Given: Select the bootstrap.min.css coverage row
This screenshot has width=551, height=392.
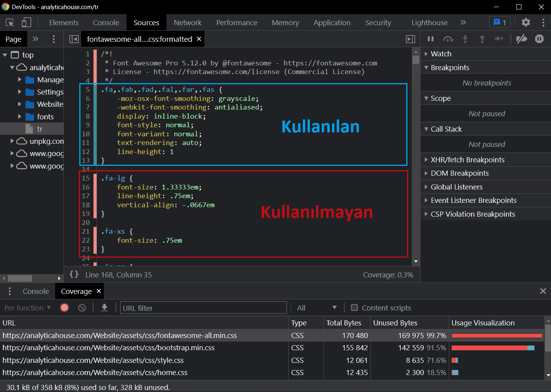Looking at the screenshot, I should 272,348.
